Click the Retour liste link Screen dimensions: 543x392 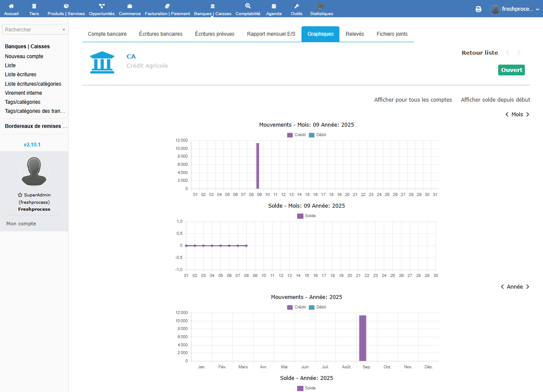480,53
